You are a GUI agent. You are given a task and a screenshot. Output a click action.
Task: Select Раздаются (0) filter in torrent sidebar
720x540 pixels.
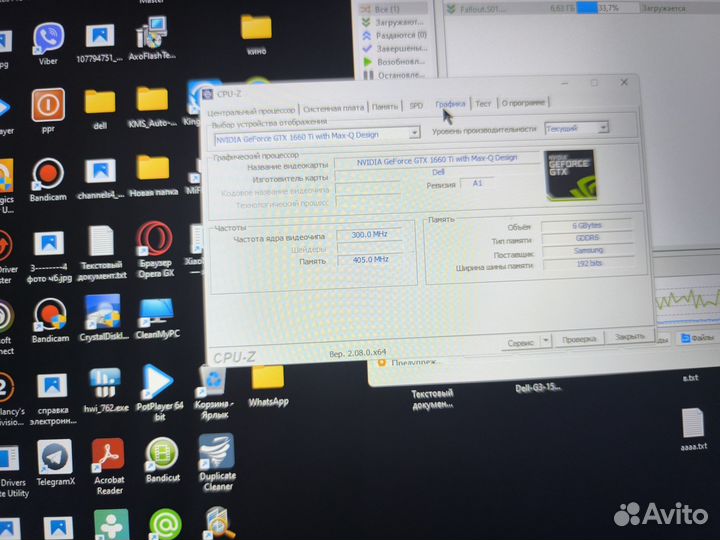coord(395,35)
